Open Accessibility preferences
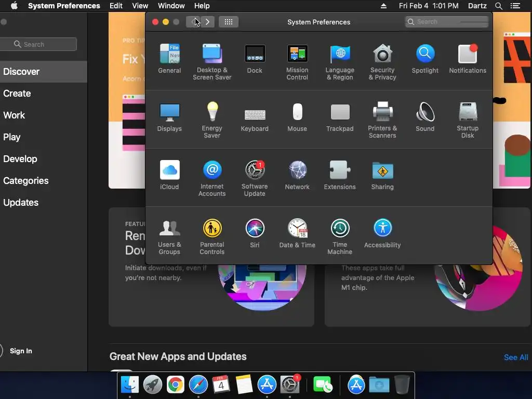The width and height of the screenshot is (532, 399). click(382, 233)
